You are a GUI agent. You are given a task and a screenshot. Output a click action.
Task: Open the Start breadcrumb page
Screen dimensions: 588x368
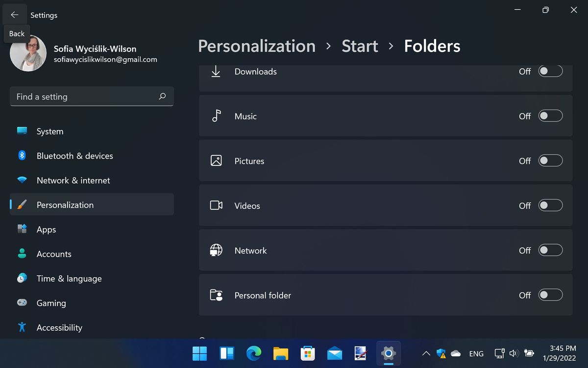pyautogui.click(x=360, y=46)
